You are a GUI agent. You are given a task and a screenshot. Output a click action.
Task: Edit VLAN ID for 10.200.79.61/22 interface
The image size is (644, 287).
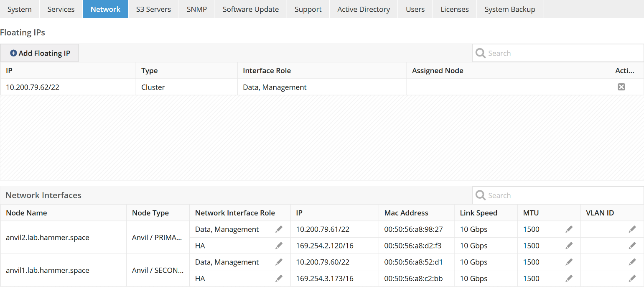pos(632,229)
